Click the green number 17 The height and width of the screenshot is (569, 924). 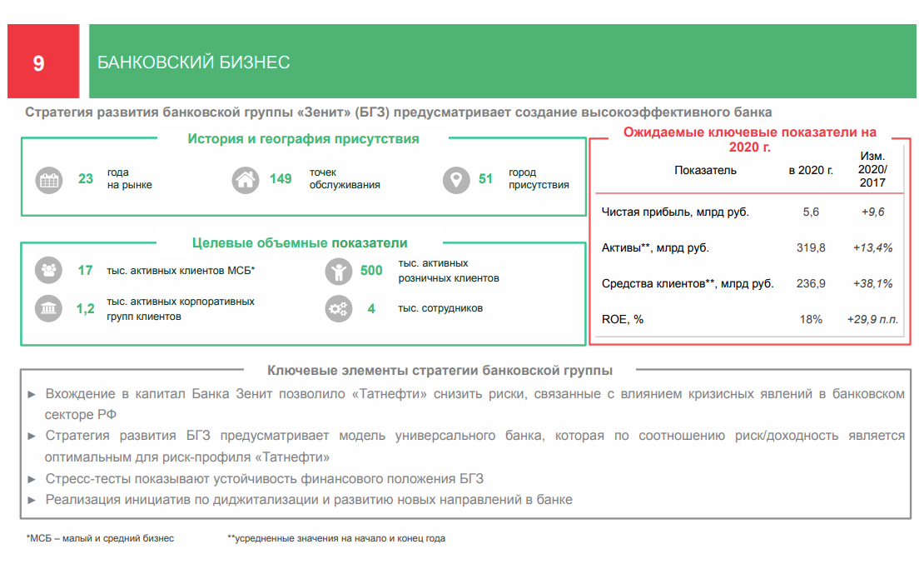[x=85, y=270]
